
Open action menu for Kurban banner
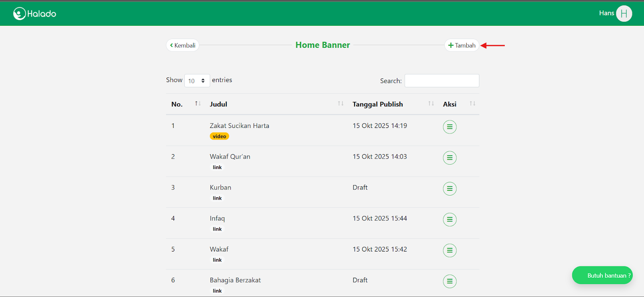tap(450, 188)
